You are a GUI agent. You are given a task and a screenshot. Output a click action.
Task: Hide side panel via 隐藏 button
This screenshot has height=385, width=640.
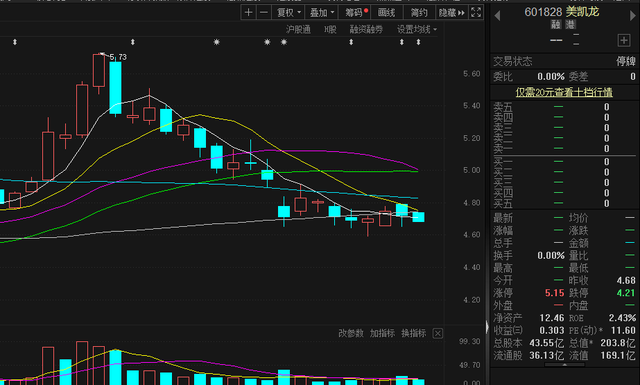coord(451,13)
